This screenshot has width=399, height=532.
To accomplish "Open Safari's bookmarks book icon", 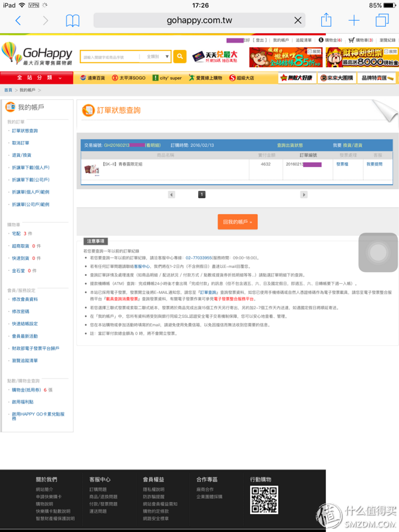I will 72,21.
